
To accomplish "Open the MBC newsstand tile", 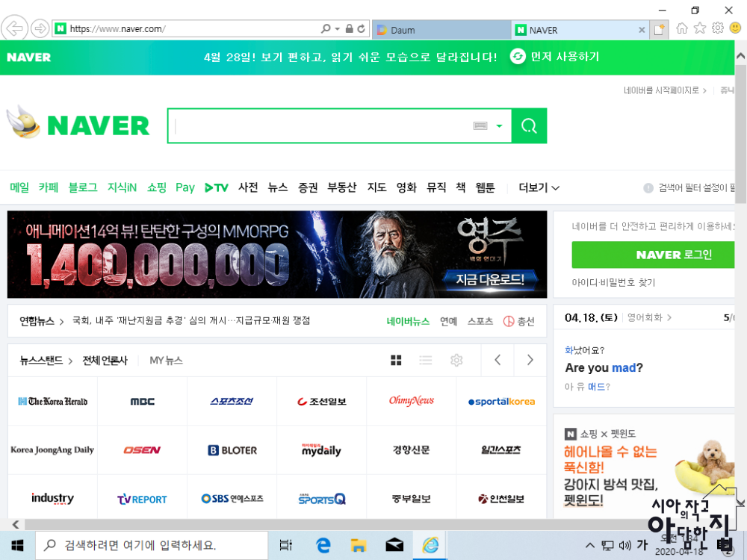I will (143, 402).
